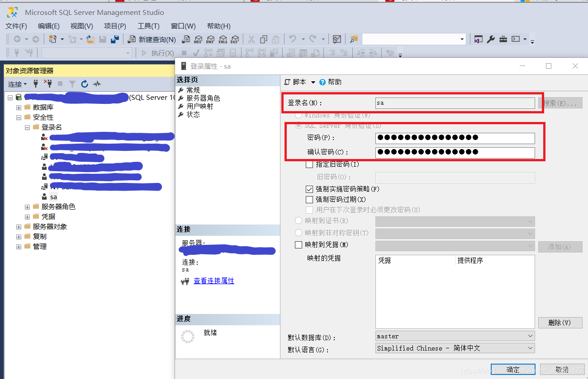The height and width of the screenshot is (379, 588).
Task: Open the dropdown arrow next to 脚本
Action: (313, 82)
